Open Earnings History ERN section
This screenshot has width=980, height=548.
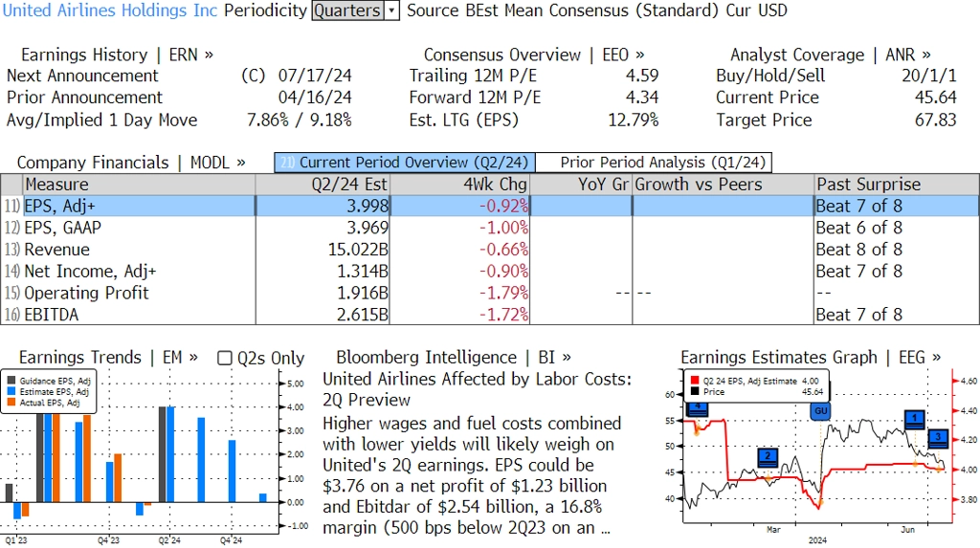pos(117,55)
